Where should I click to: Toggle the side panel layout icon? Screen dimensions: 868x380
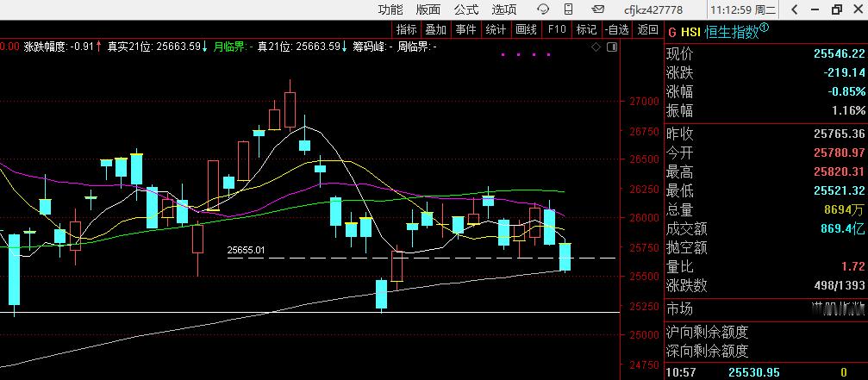612,47
